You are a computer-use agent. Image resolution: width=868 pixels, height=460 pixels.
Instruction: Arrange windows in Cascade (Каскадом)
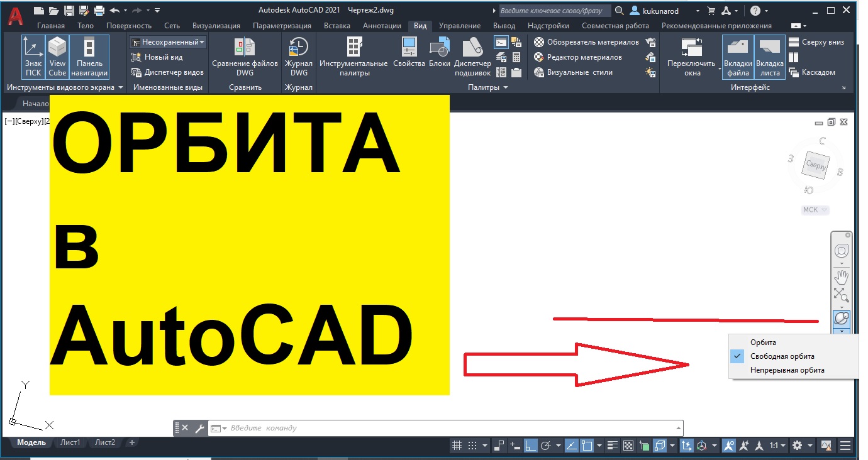(x=811, y=72)
